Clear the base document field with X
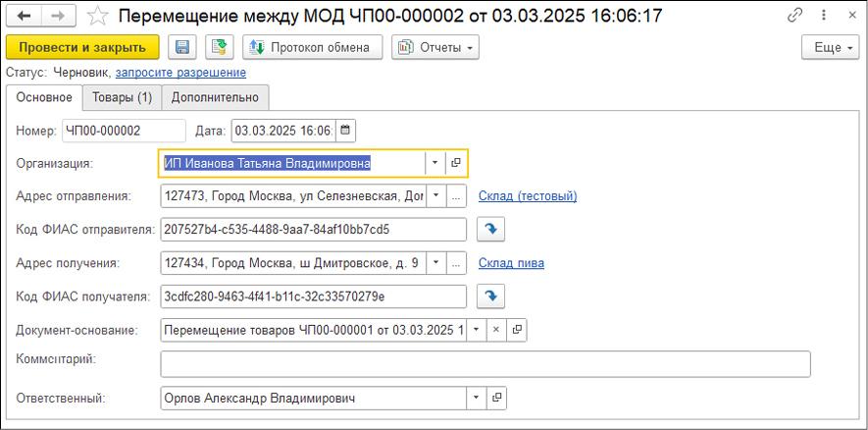Image resolution: width=868 pixels, height=430 pixels. coord(496,330)
